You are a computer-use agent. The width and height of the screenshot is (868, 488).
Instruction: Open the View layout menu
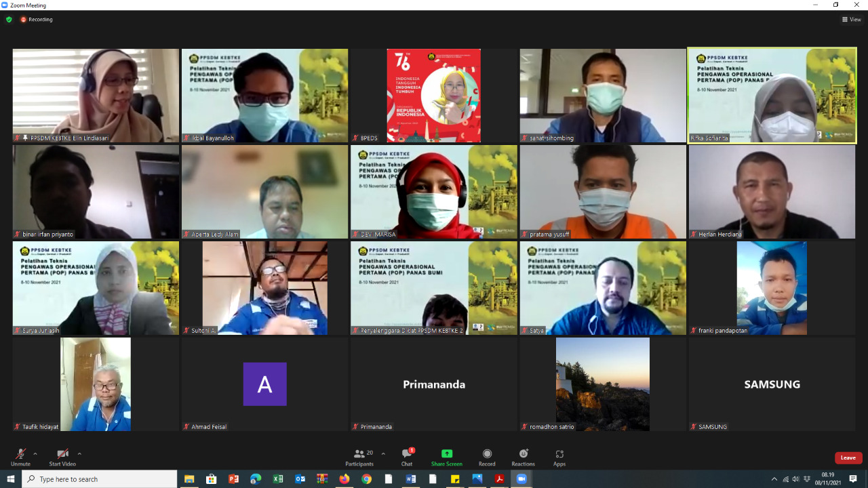click(x=851, y=20)
